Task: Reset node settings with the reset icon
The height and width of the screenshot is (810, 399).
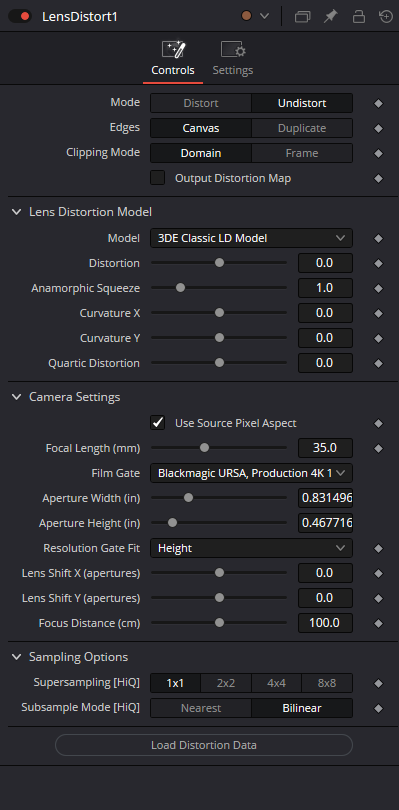Action: click(x=386, y=17)
